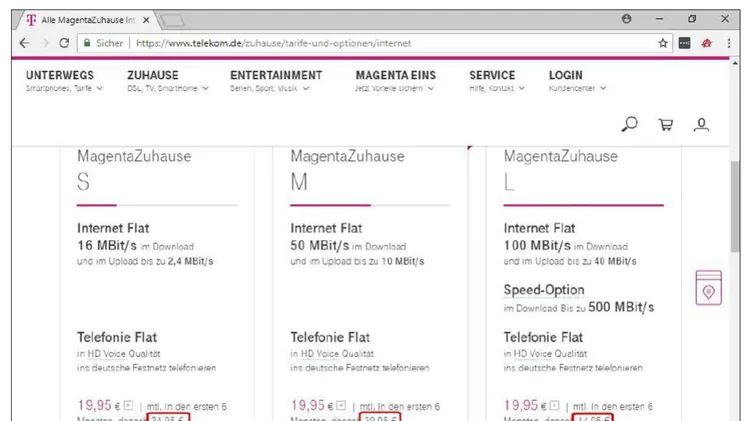The width and height of the screenshot is (750, 421).
Task: Open price info icon for MagentaZuhause L
Action: pyautogui.click(x=554, y=406)
